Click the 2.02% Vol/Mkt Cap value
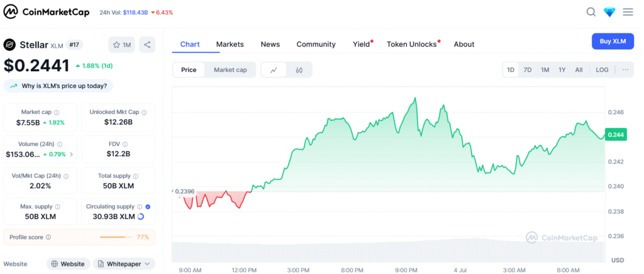Image resolution: width=644 pixels, height=274 pixels. (40, 186)
